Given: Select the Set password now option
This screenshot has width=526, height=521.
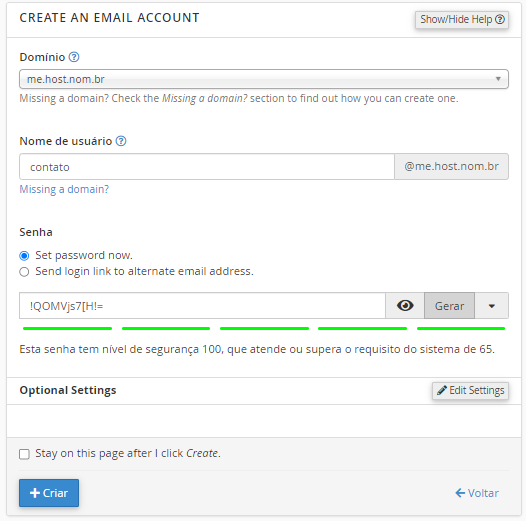Looking at the screenshot, I should point(24,256).
